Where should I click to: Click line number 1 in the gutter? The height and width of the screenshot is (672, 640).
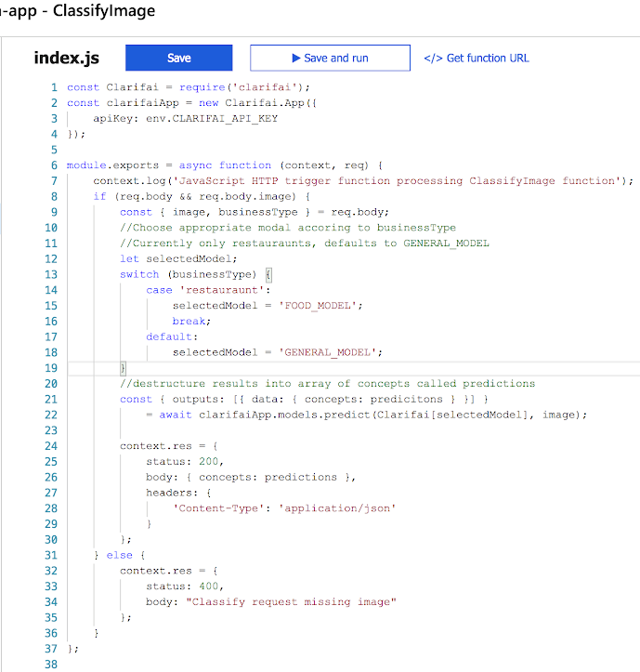[x=54, y=87]
